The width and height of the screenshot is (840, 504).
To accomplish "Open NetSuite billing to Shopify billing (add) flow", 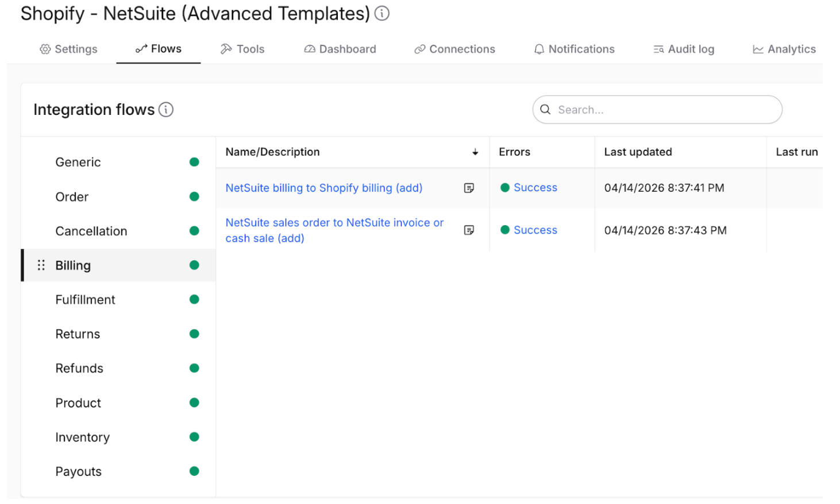I will 324,188.
